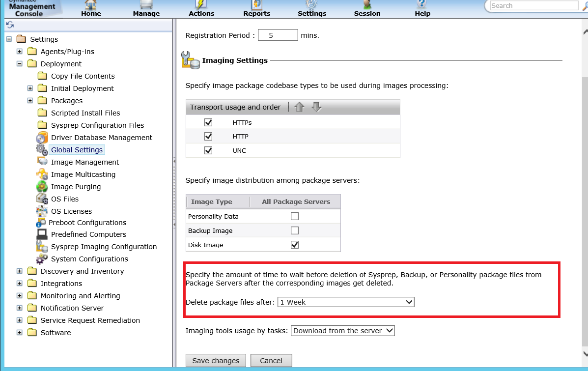Open the Delete package files after dropdown
Image resolution: width=588 pixels, height=371 pixels.
346,302
